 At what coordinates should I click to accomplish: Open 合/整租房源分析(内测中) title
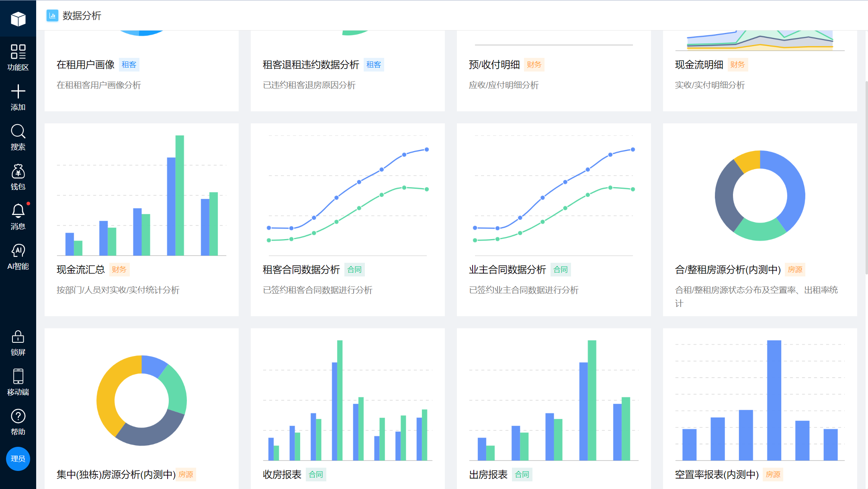[x=728, y=270]
